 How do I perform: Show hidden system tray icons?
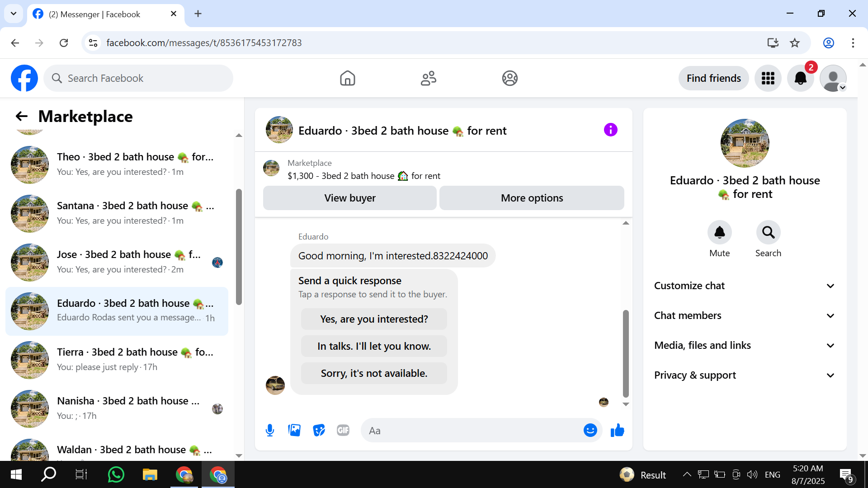687,474
